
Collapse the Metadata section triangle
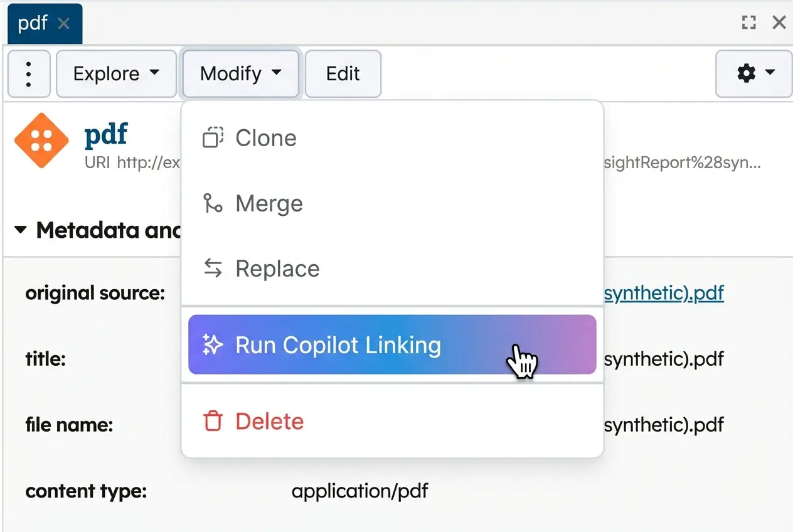(x=21, y=230)
